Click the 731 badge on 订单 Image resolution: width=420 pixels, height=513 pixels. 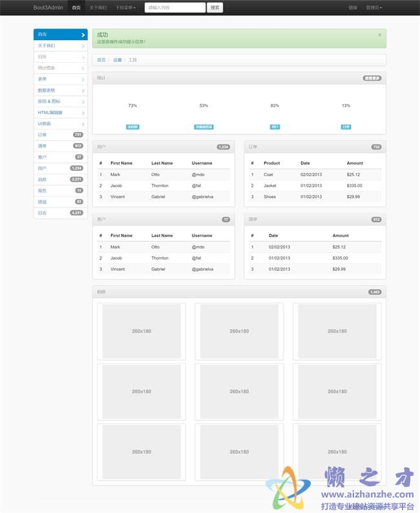click(x=78, y=135)
